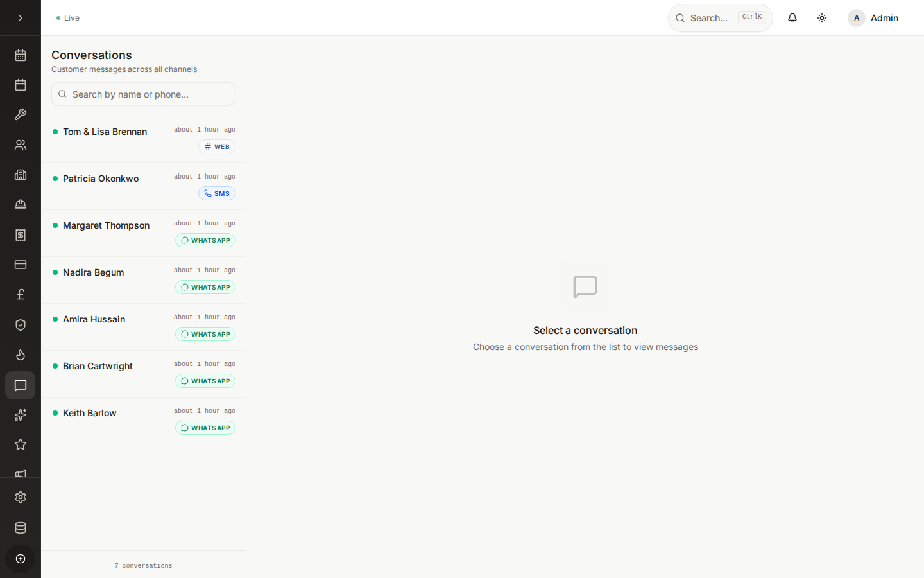Image resolution: width=924 pixels, height=578 pixels.
Task: Open the Admin account menu
Action: (x=873, y=17)
